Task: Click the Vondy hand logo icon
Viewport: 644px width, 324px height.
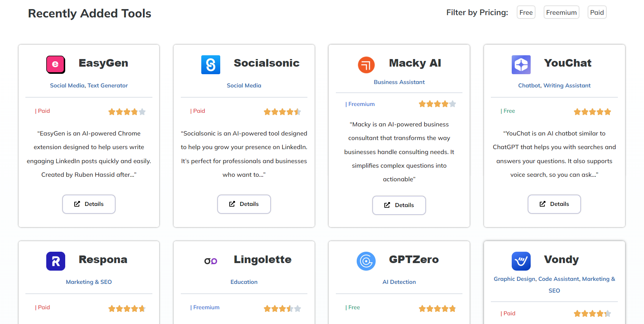Action: pyautogui.click(x=521, y=261)
